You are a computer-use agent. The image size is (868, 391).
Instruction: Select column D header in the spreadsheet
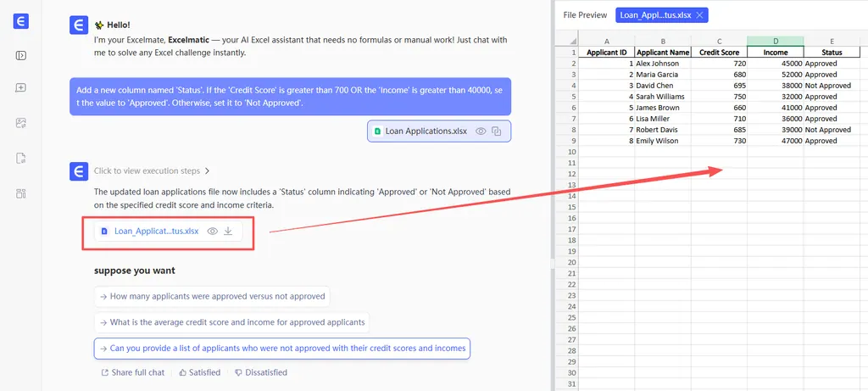775,41
